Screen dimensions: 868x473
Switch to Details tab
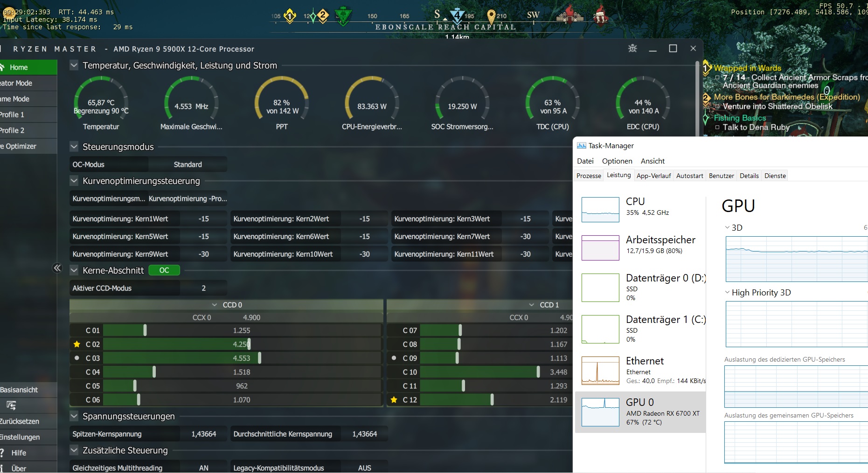749,176
